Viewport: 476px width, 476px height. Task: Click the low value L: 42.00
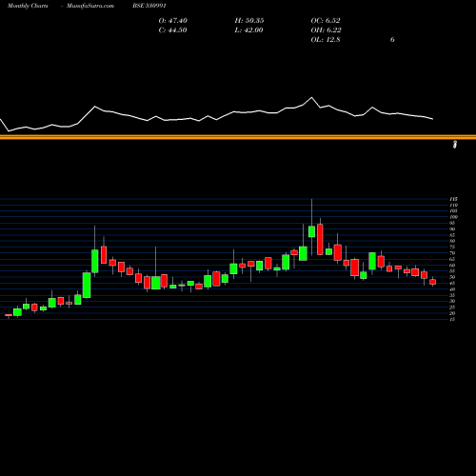248,30
